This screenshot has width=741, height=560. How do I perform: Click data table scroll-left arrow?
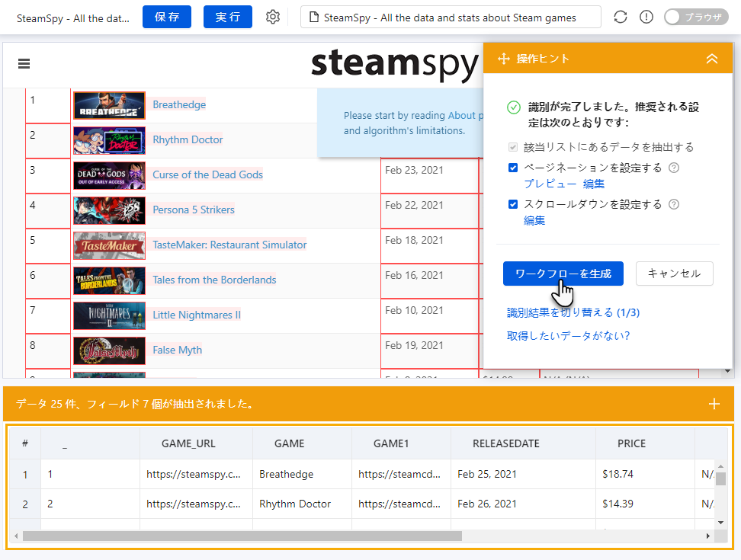point(17,536)
